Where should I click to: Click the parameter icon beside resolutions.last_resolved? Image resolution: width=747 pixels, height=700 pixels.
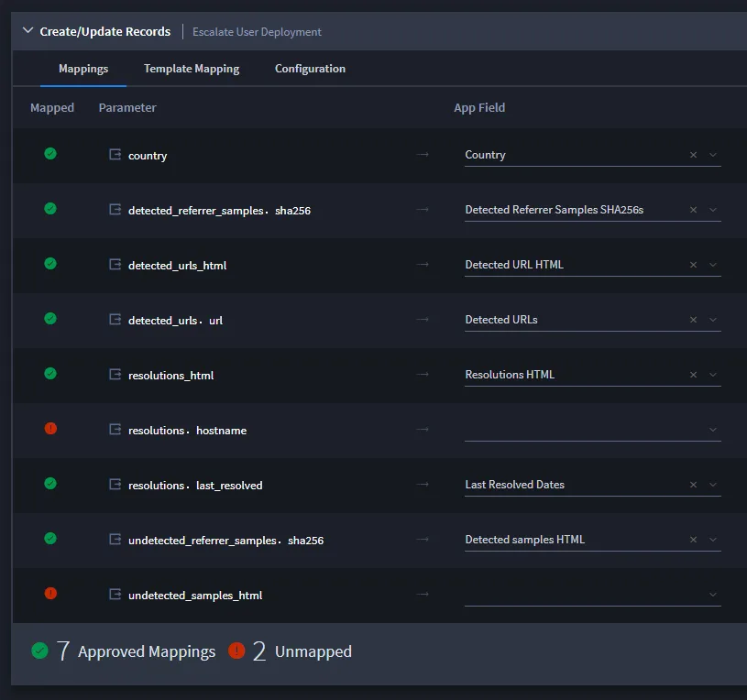[x=115, y=485]
